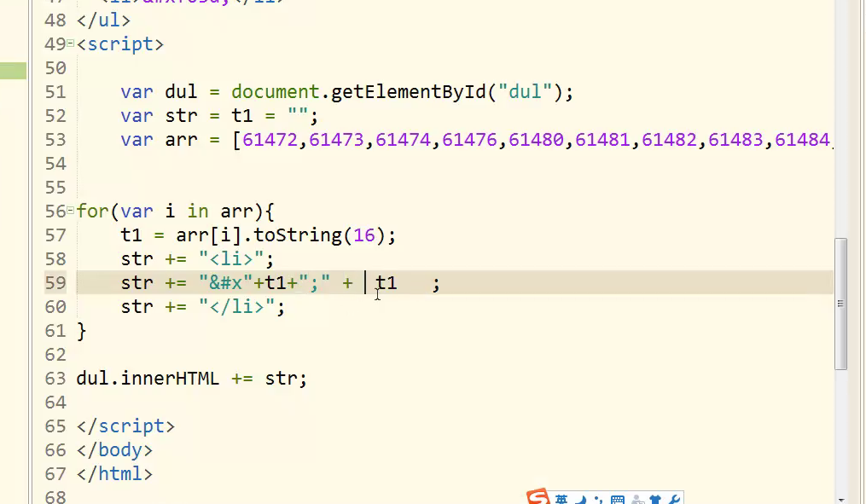The height and width of the screenshot is (504, 866).
Task: Click the "dul" string on line 51
Action: coord(525,91)
